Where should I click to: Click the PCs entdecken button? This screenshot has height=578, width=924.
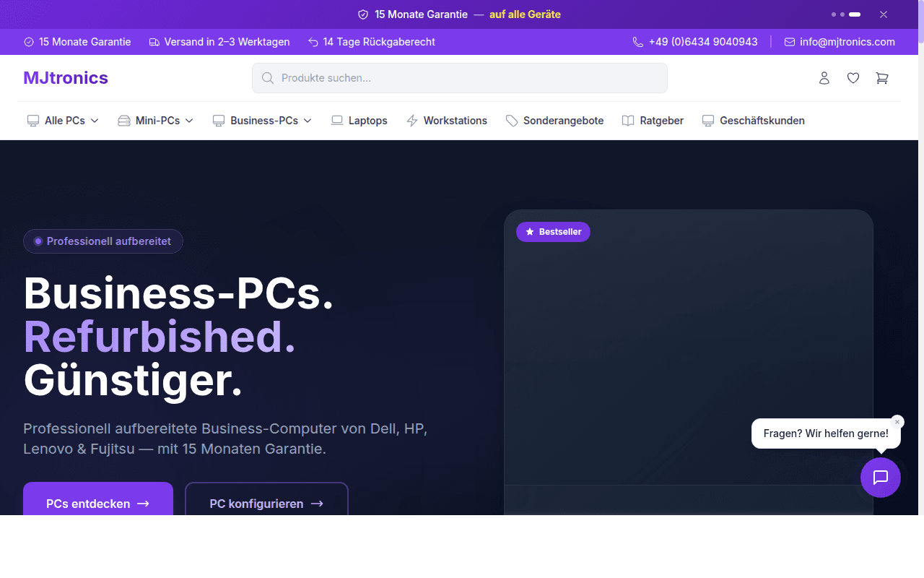[97, 504]
